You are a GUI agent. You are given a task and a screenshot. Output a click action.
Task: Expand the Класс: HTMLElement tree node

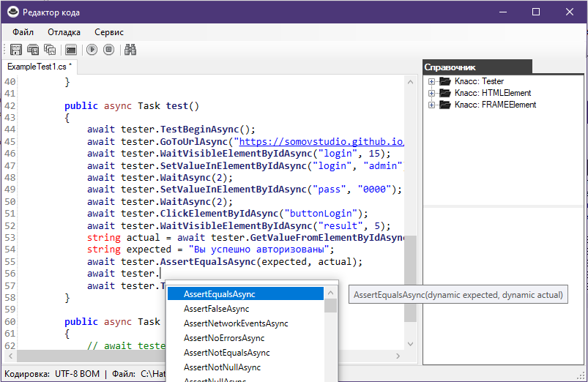pyautogui.click(x=432, y=93)
